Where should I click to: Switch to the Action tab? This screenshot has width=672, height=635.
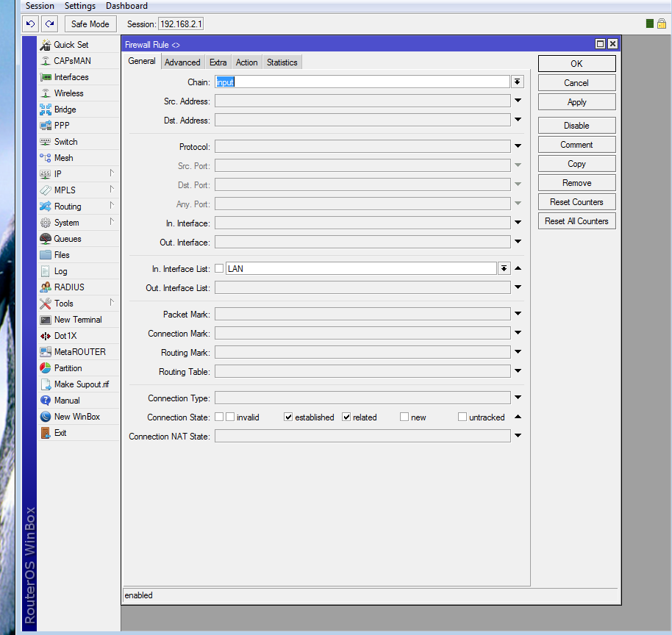(x=247, y=62)
